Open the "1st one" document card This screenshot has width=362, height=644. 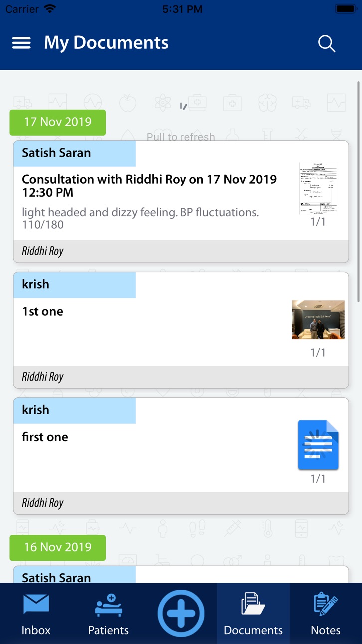click(x=181, y=330)
